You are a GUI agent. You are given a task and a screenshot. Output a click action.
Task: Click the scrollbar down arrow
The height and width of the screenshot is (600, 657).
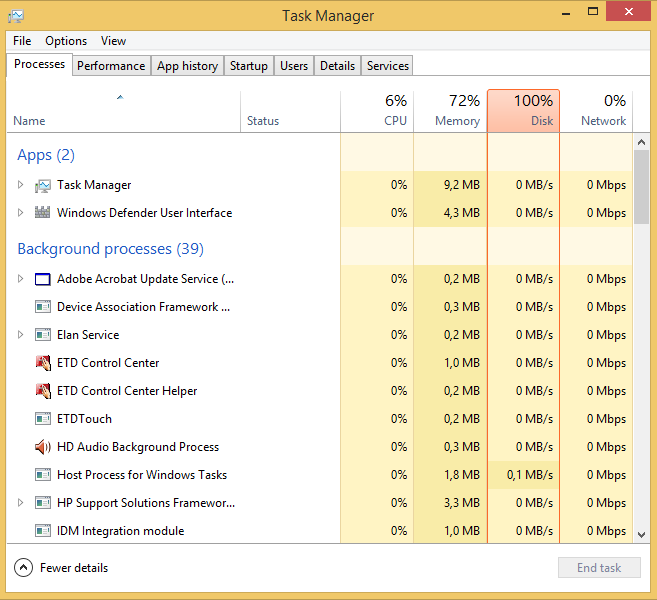641,535
